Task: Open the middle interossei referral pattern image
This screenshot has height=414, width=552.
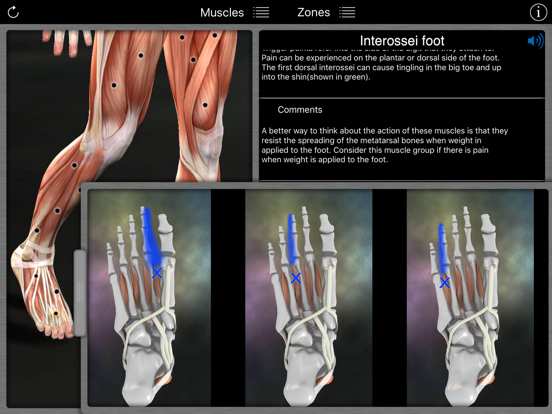Action: click(309, 298)
